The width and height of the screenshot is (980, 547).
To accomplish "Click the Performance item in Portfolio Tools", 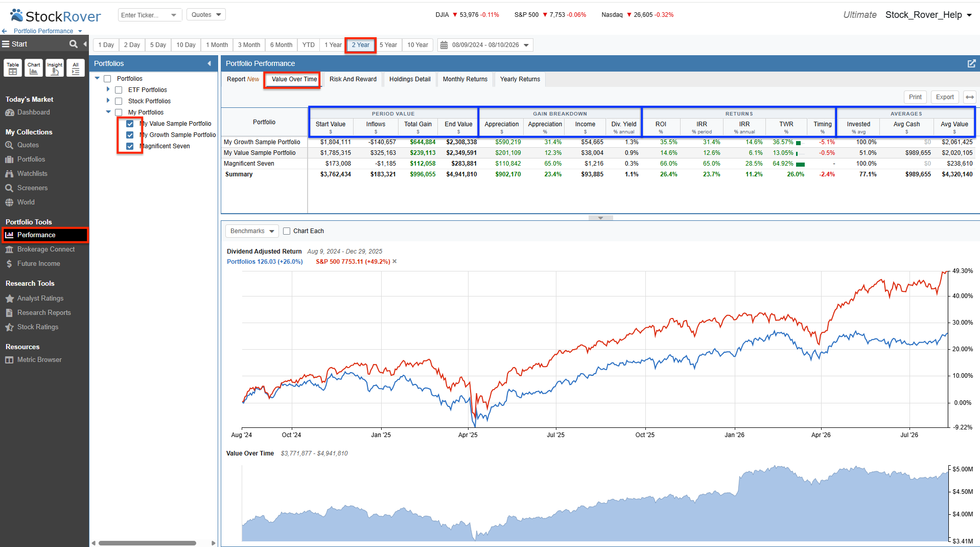I will [45, 235].
